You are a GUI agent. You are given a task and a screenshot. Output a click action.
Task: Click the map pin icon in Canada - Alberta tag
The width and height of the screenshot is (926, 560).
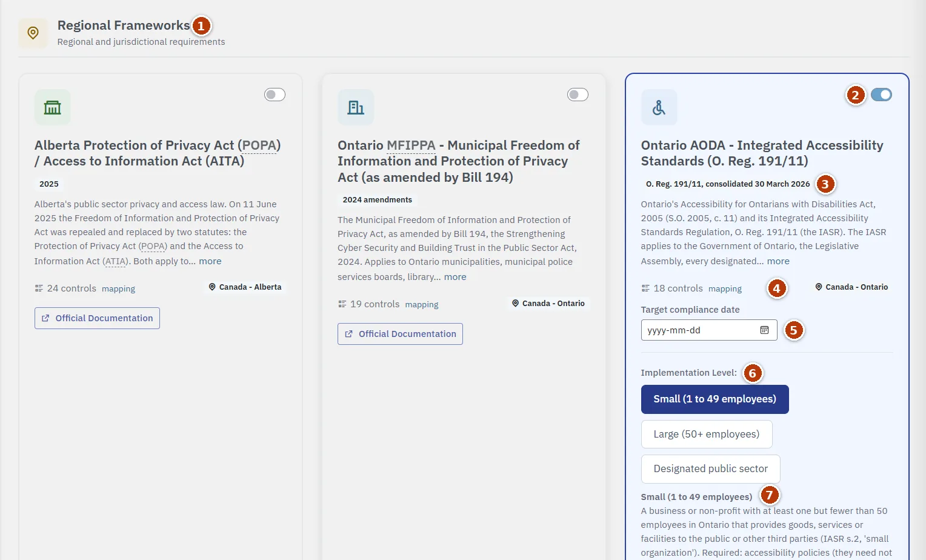tap(212, 287)
